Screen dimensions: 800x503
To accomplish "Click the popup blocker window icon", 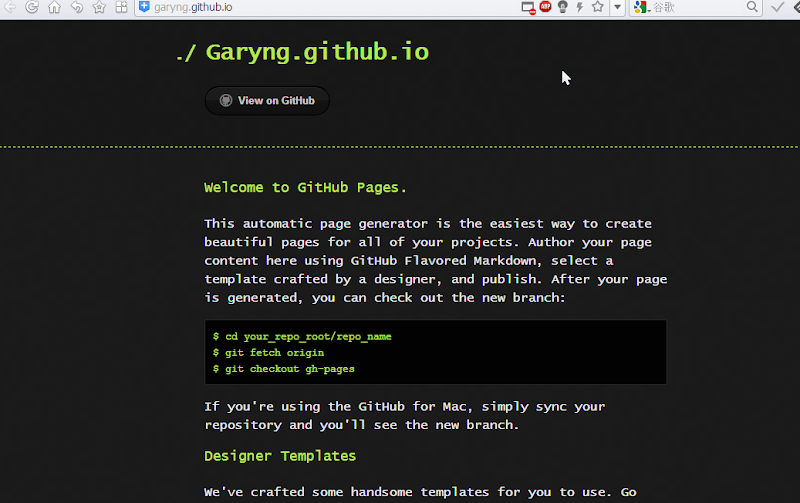I will pos(528,8).
